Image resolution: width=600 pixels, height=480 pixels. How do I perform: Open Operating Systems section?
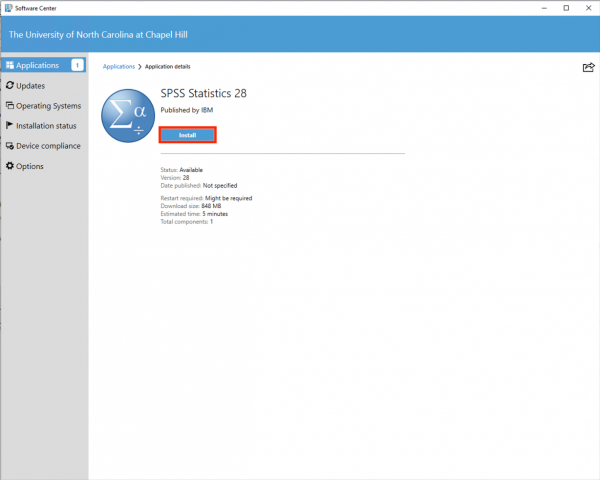tap(44, 106)
